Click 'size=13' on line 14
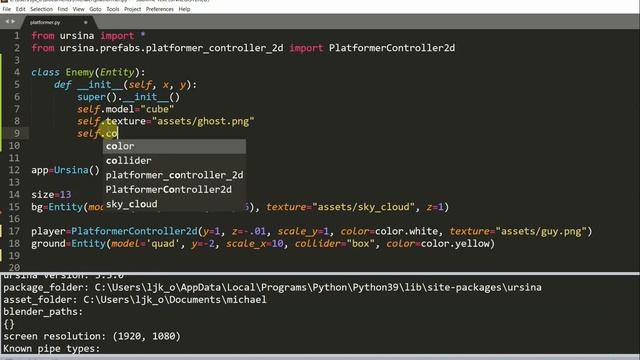640x360 pixels. 51,195
